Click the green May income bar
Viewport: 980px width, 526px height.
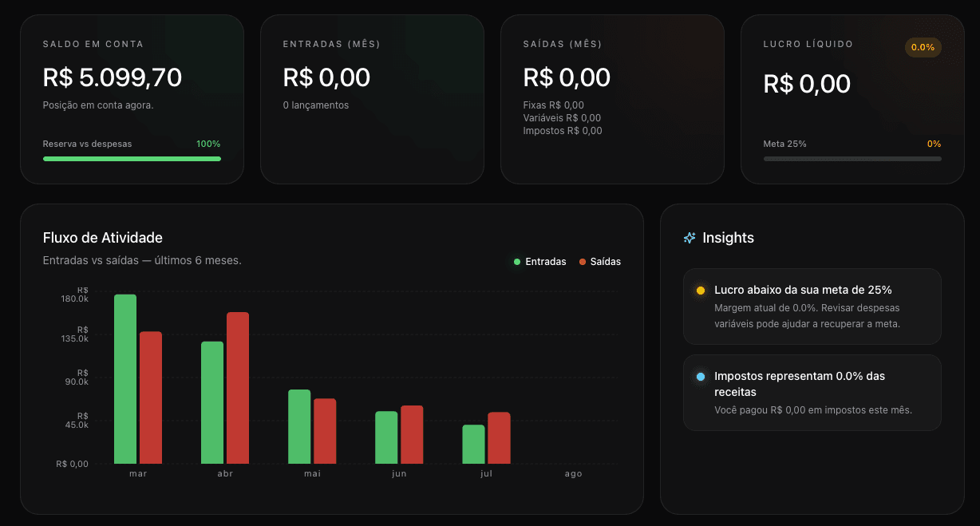click(x=299, y=426)
